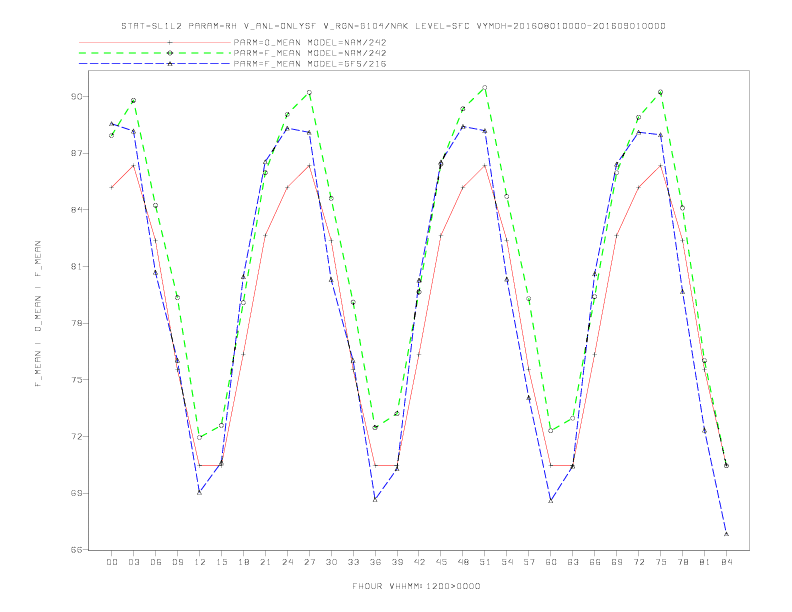792x612 pixels.
Task: Click the y-axis tick label 69
Action: (x=77, y=493)
